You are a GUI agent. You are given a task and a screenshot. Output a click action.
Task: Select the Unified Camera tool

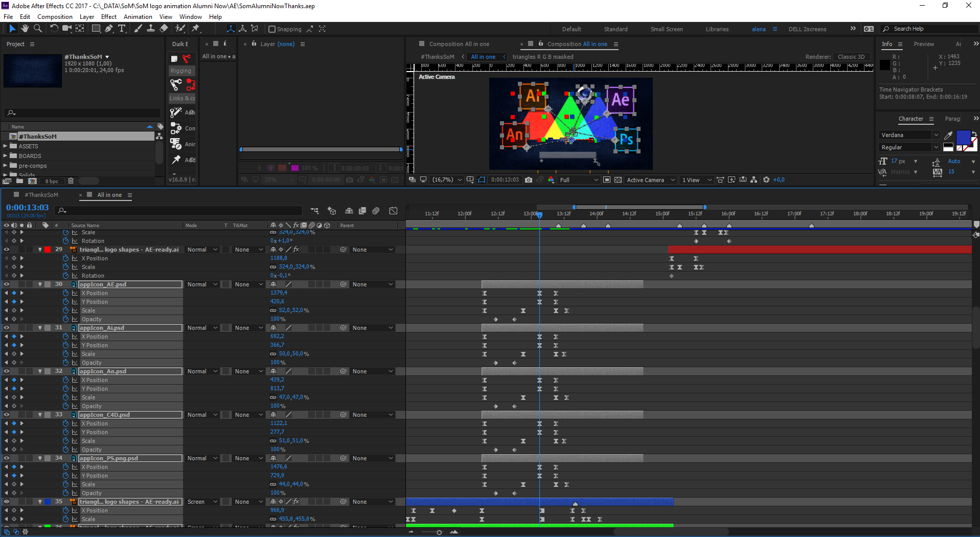tap(66, 29)
